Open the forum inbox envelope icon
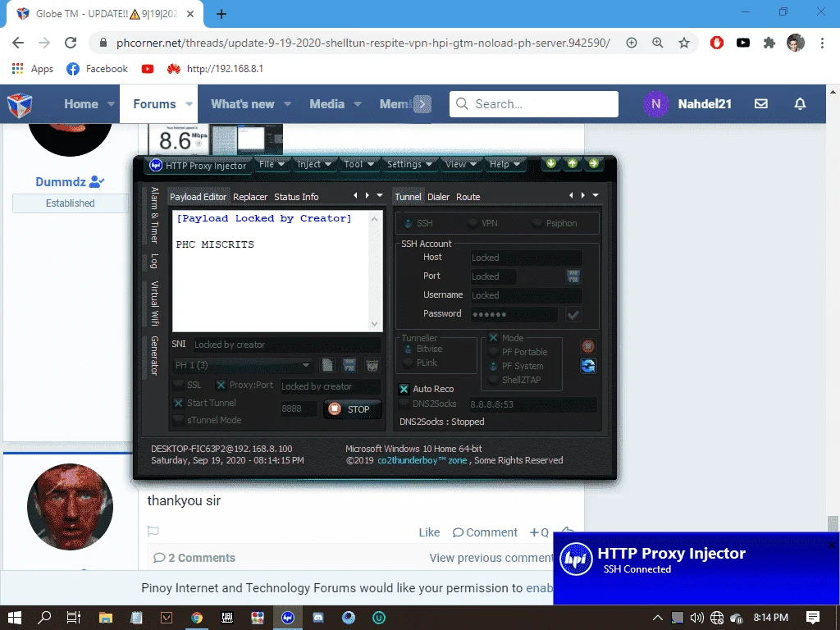 click(x=761, y=104)
